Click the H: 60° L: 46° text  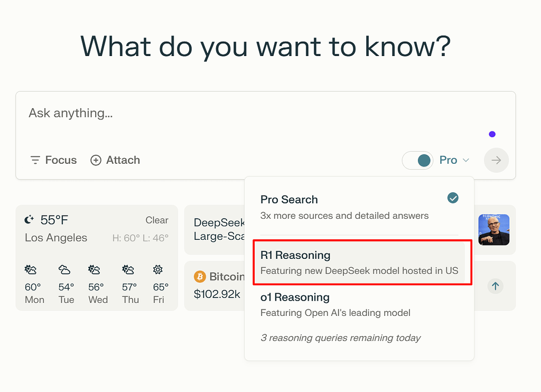coord(141,238)
